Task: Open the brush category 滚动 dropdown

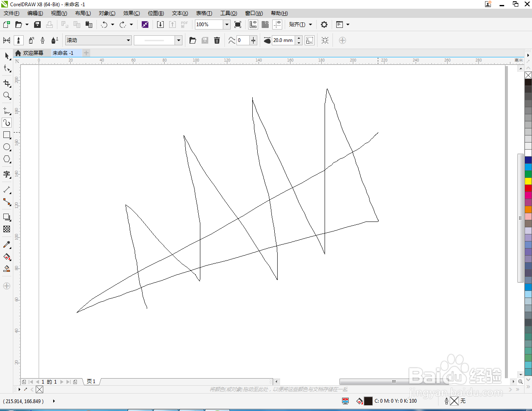Action: (128, 40)
